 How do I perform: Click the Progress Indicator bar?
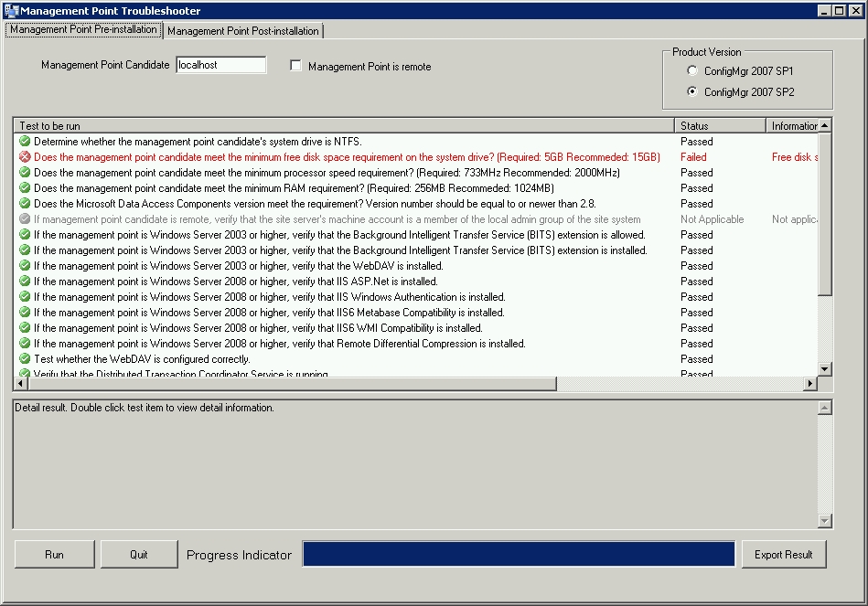pyautogui.click(x=519, y=554)
